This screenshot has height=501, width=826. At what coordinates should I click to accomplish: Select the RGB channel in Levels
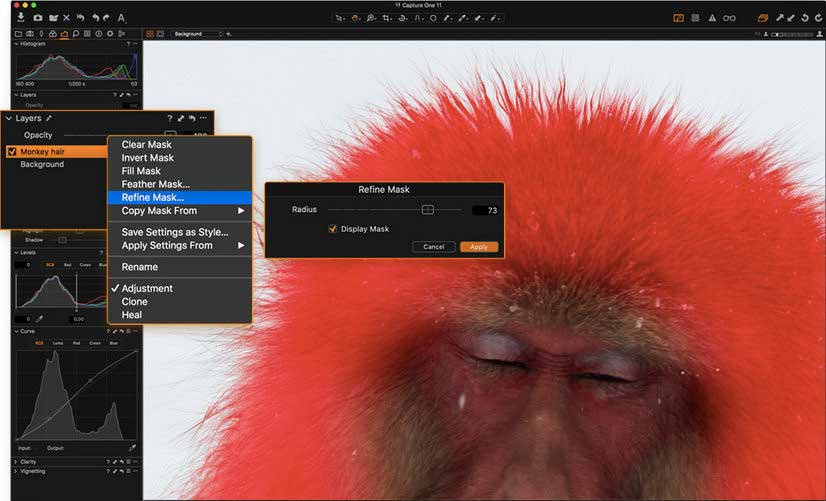[x=50, y=264]
